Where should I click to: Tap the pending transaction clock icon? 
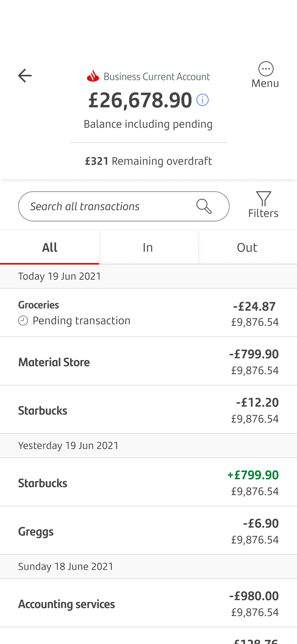(x=23, y=321)
